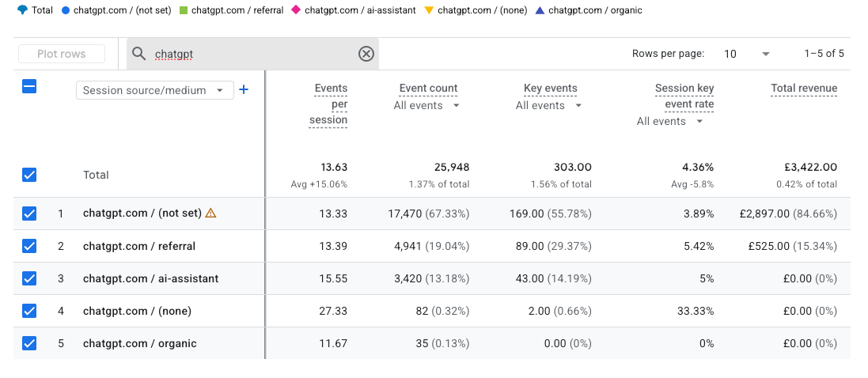Viewport: 868px width, 378px height.
Task: Uncheck the chatgpt.com / (not set) row checkbox
Action: pyautogui.click(x=29, y=213)
